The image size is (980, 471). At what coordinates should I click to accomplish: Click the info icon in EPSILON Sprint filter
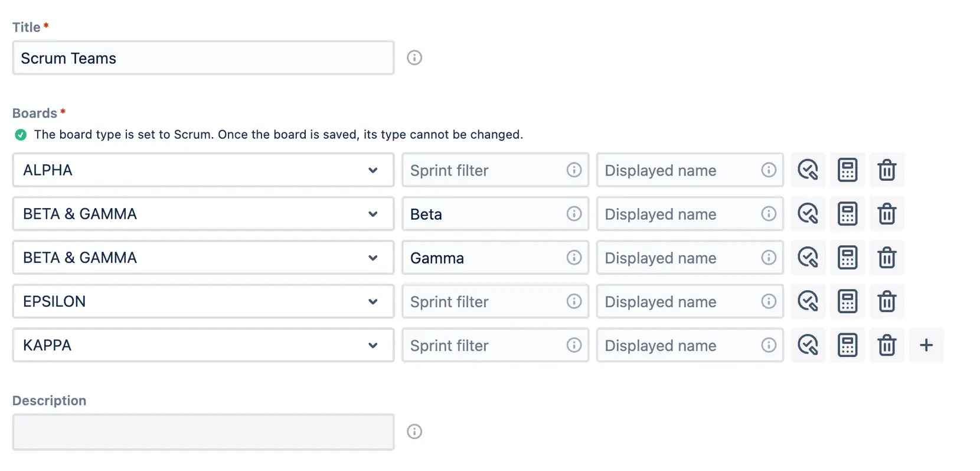574,301
